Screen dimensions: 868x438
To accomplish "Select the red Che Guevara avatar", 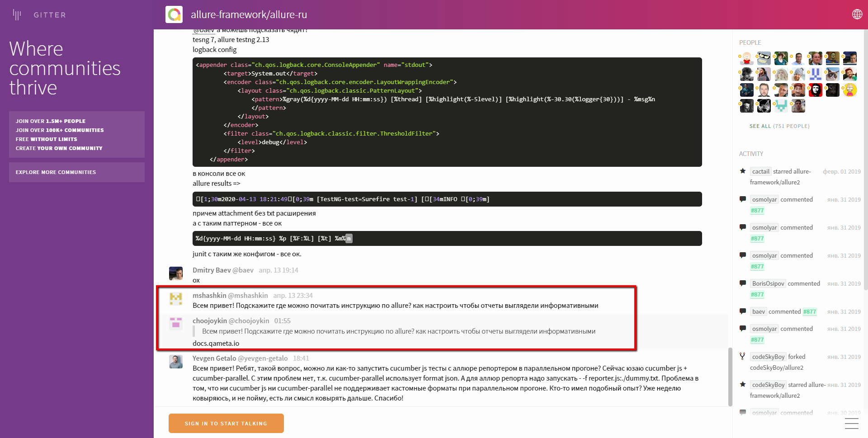I will click(x=816, y=90).
